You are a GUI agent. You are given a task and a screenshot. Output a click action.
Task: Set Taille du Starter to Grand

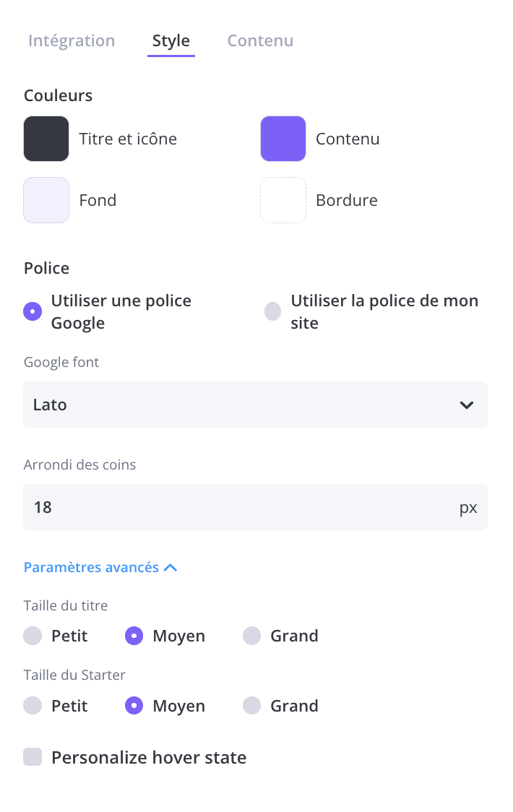(251, 706)
